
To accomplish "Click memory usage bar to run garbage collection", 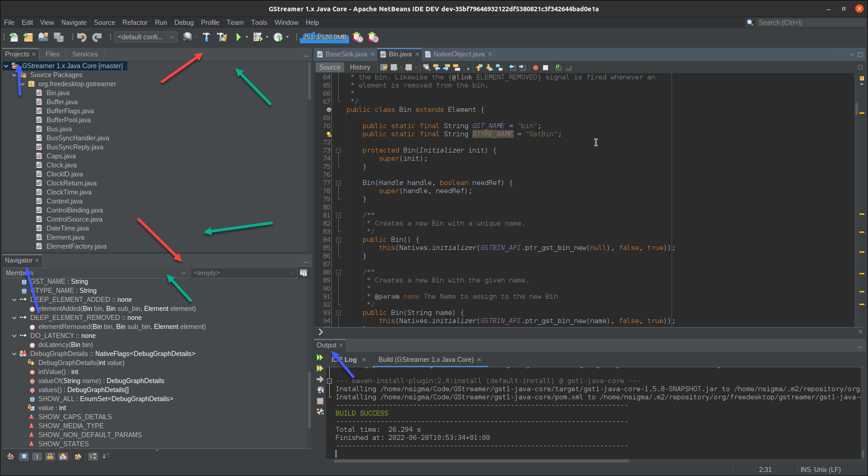I will 325,37.
